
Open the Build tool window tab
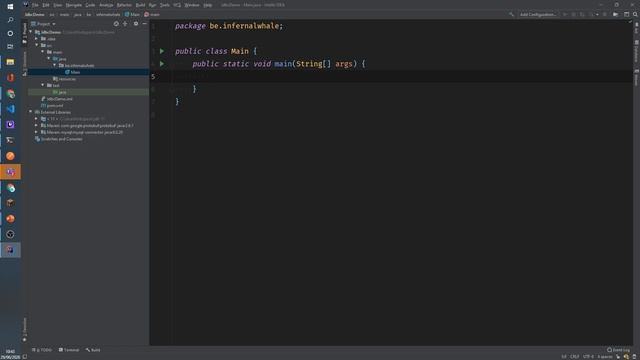coord(93,350)
